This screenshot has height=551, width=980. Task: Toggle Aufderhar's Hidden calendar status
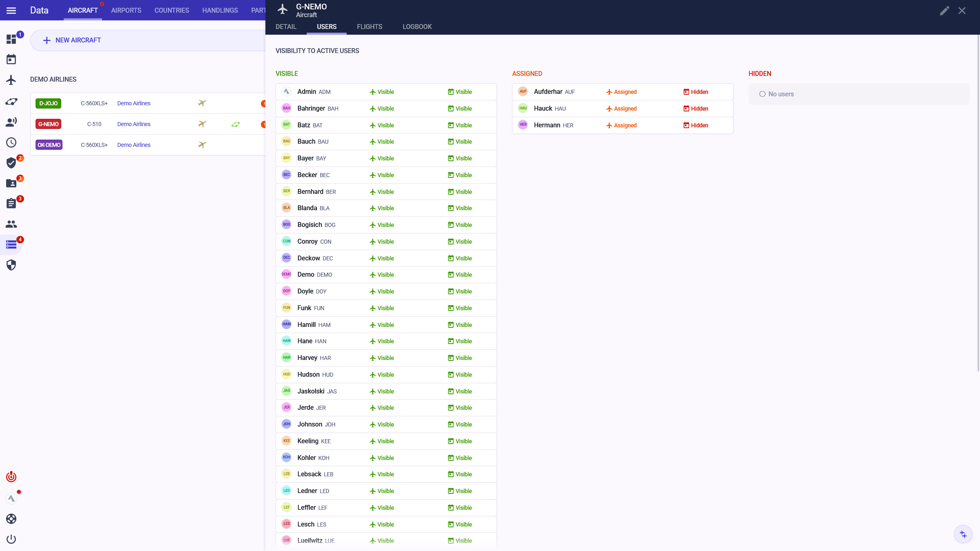click(696, 92)
